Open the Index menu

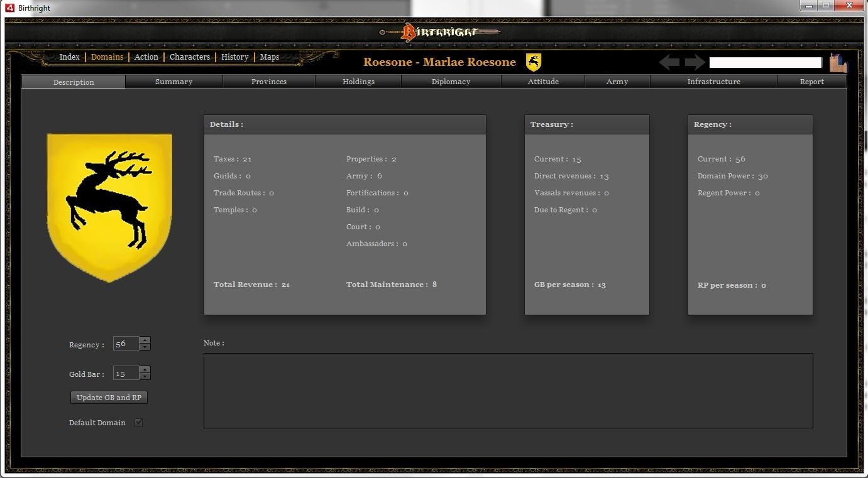point(69,57)
